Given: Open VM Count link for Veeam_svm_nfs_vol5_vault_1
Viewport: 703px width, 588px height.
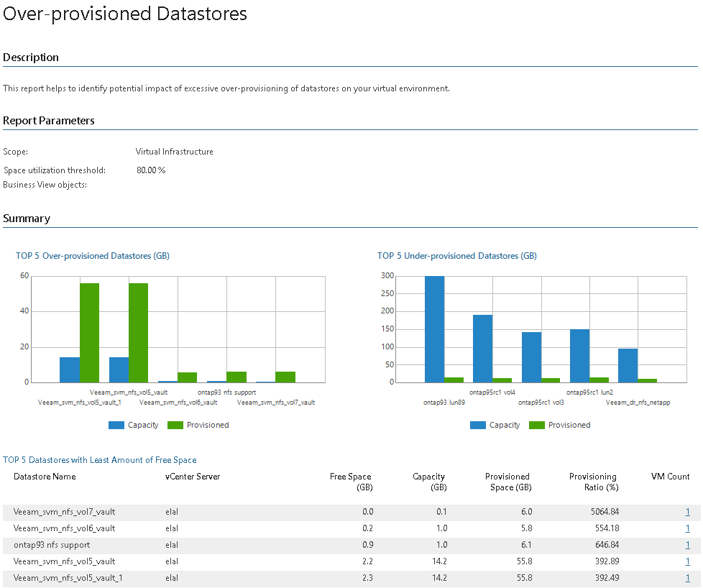Looking at the screenshot, I should [x=687, y=578].
